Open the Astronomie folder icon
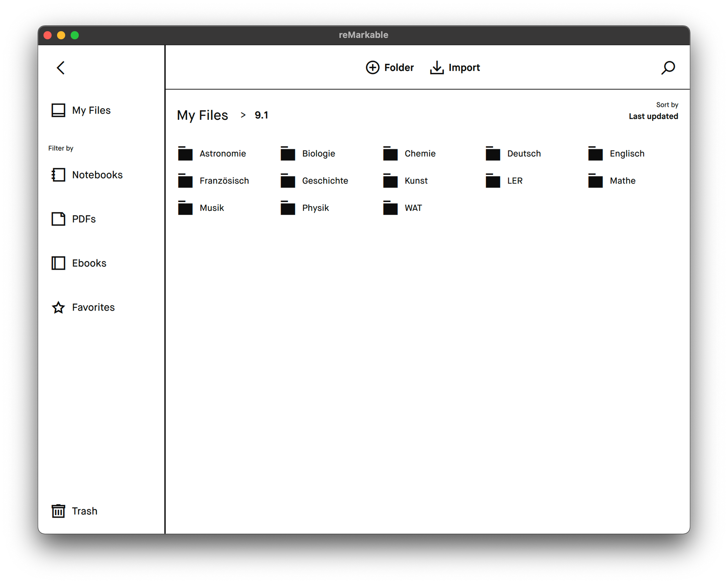The image size is (728, 584). [185, 154]
